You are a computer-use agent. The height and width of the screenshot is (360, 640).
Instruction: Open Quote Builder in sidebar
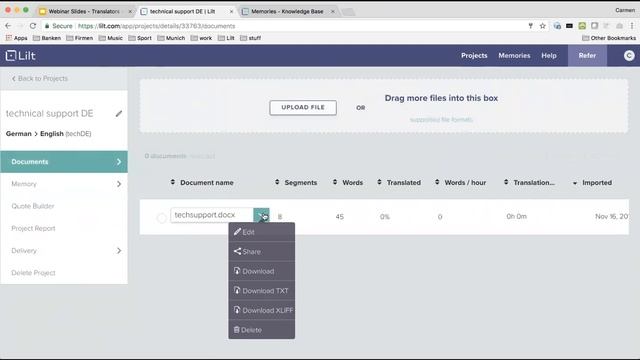(33, 206)
